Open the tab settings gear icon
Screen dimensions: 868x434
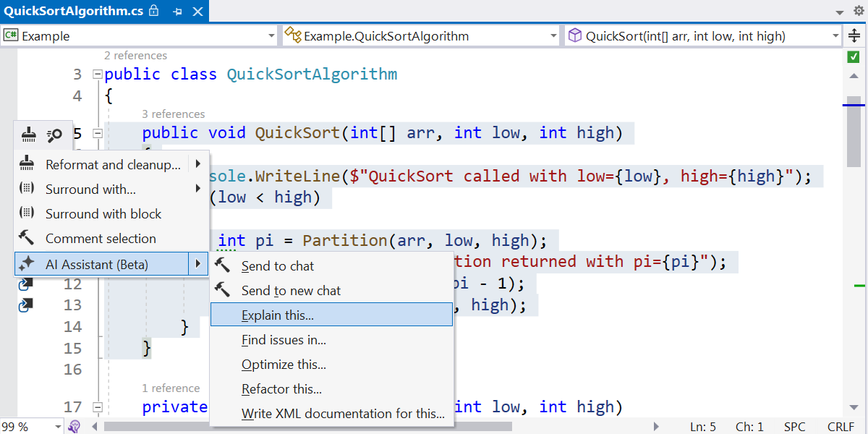pyautogui.click(x=859, y=11)
